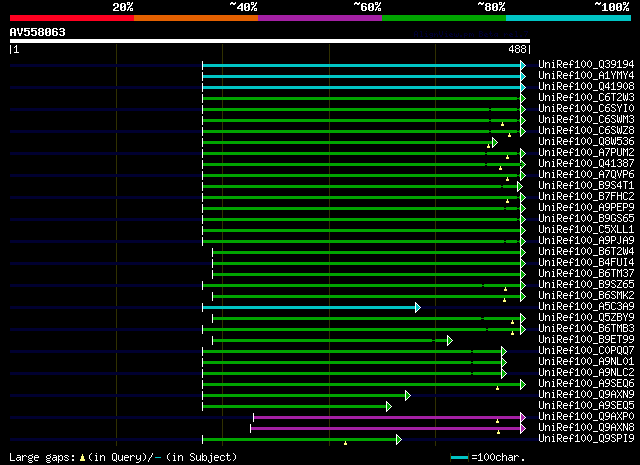Click the purple arrowhead ending the Q9AXP0 alignment
The image size is (640, 465).
(x=523, y=417)
